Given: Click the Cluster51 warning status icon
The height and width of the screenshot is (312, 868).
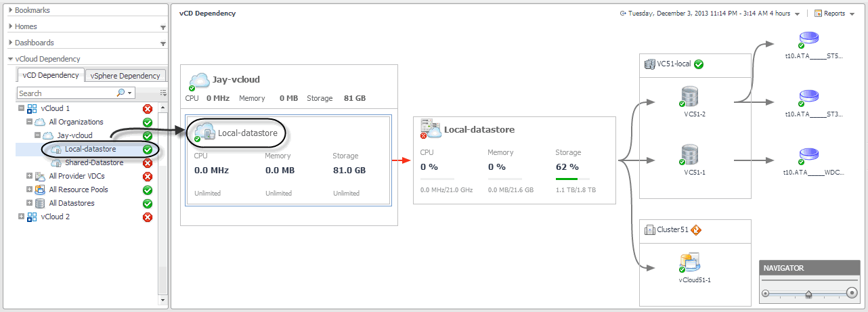Looking at the screenshot, I should pos(695,229).
